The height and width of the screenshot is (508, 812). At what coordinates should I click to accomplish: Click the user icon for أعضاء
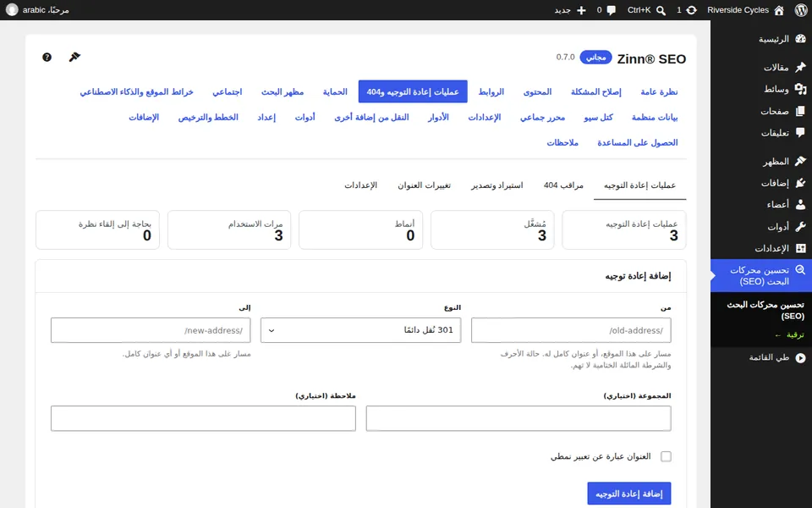[801, 205]
